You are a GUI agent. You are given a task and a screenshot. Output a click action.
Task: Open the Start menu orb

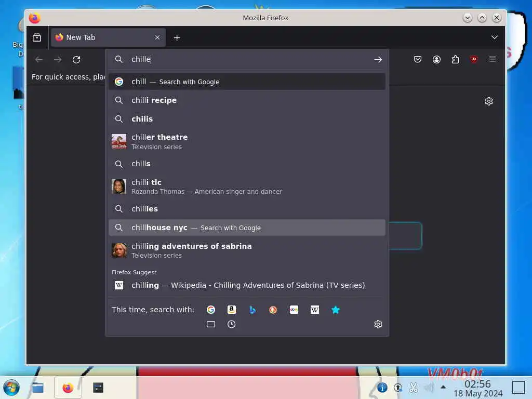tap(11, 388)
